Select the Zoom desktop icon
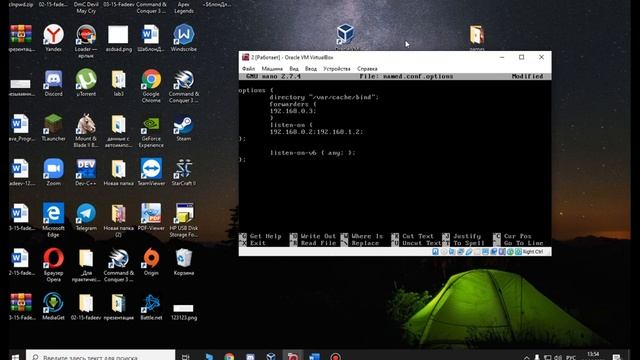 click(x=53, y=172)
